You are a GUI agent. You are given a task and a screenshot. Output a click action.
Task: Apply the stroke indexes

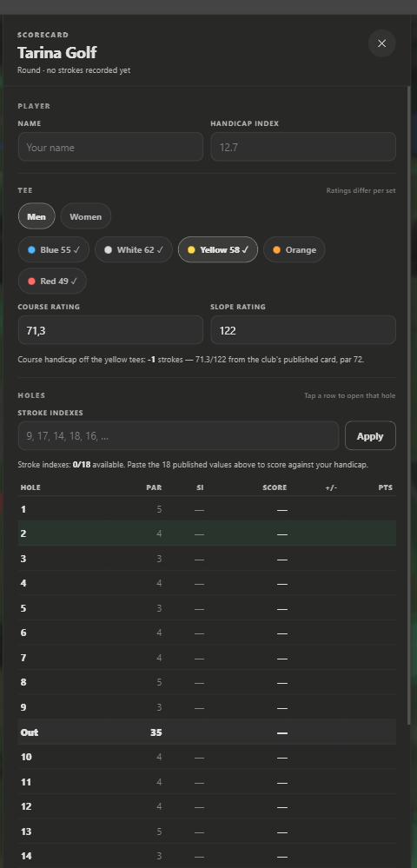click(x=370, y=435)
